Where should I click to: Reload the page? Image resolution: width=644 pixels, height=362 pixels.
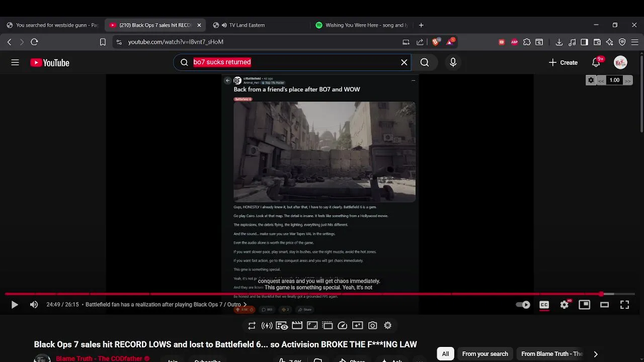click(34, 42)
